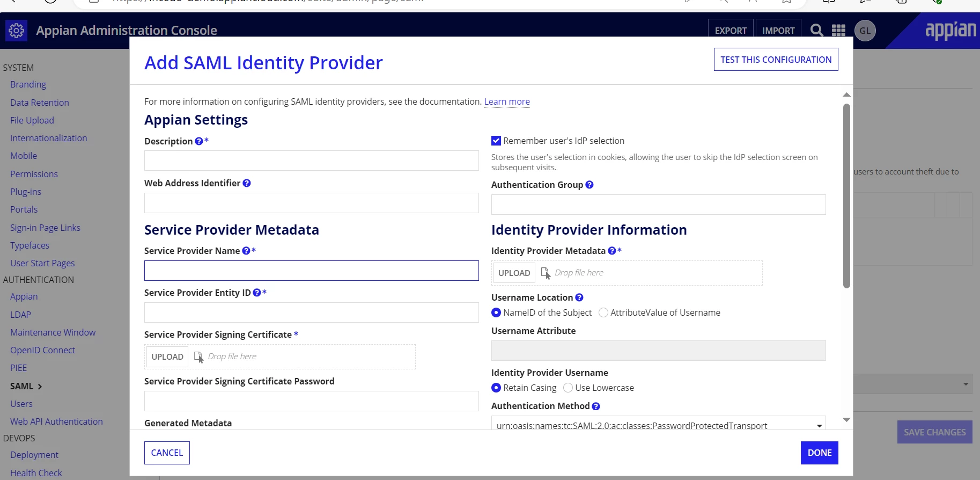Viewport: 980px width, 480px height.
Task: Select NameID of the Subject option
Action: coord(496,312)
